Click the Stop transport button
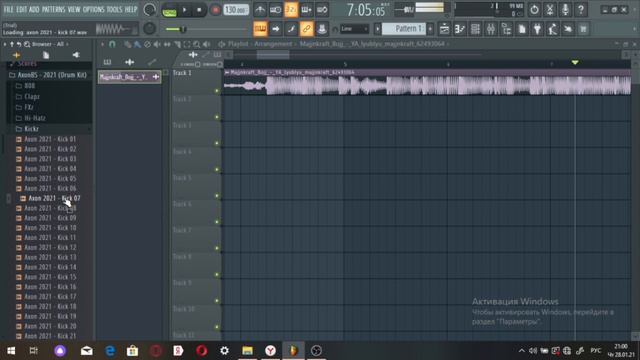640x360 pixels. click(x=199, y=10)
